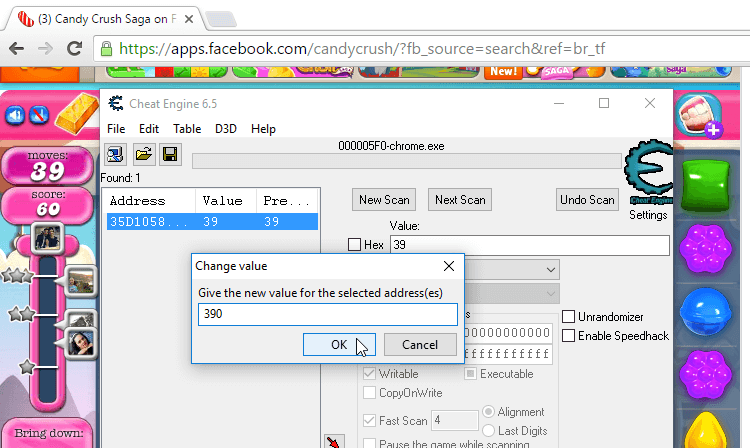Click the upper purple cluster candy
Image resolution: width=750 pixels, height=448 pixels.
click(706, 248)
